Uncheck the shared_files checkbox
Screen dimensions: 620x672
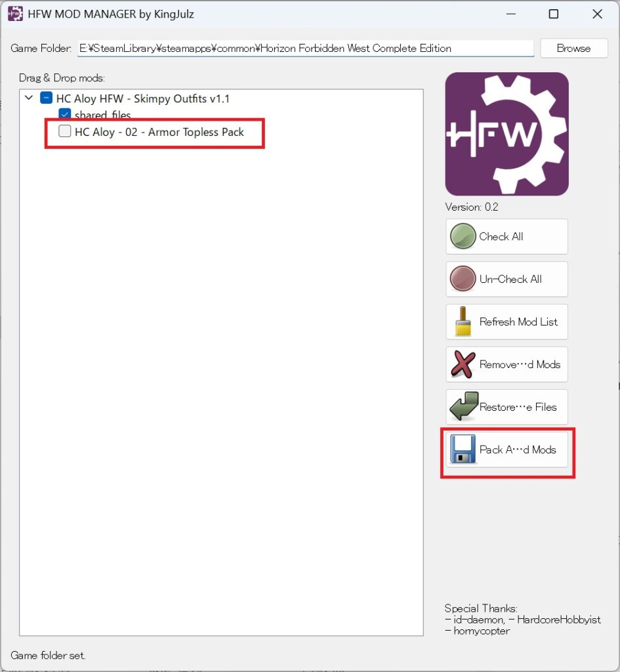tap(65, 114)
